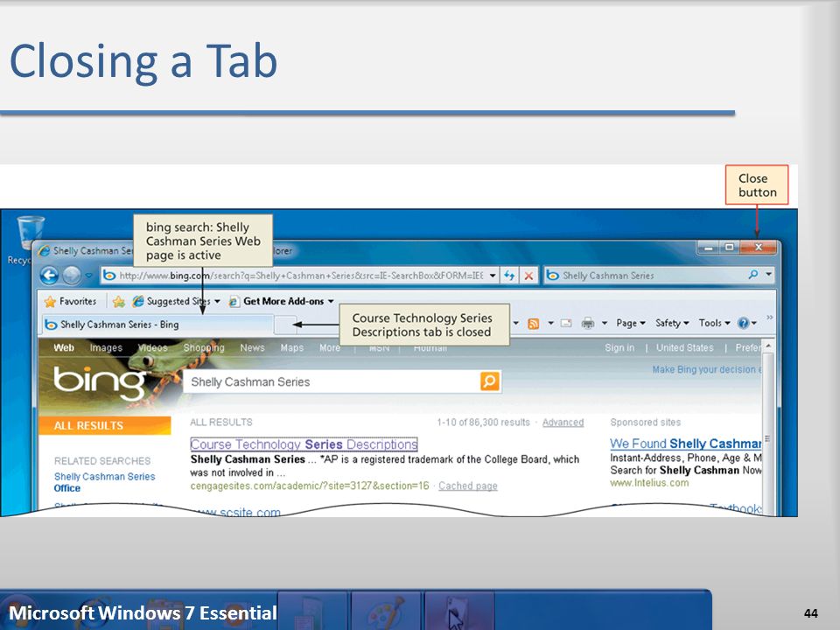Click the page scrollbar up arrow

pos(768,346)
